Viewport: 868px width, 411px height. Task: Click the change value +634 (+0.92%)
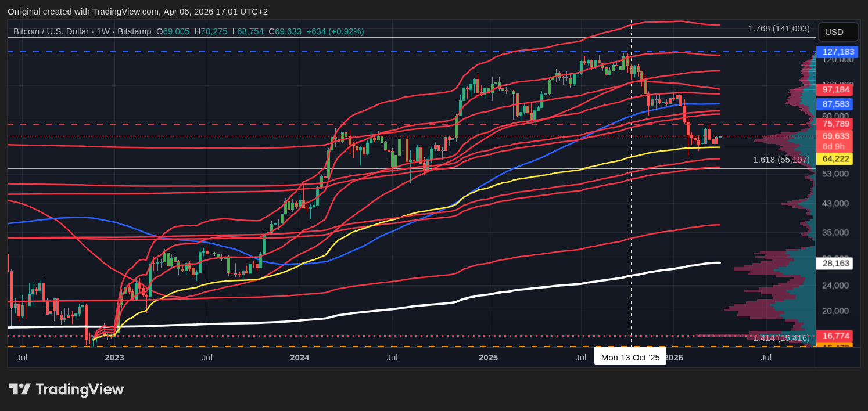(335, 31)
